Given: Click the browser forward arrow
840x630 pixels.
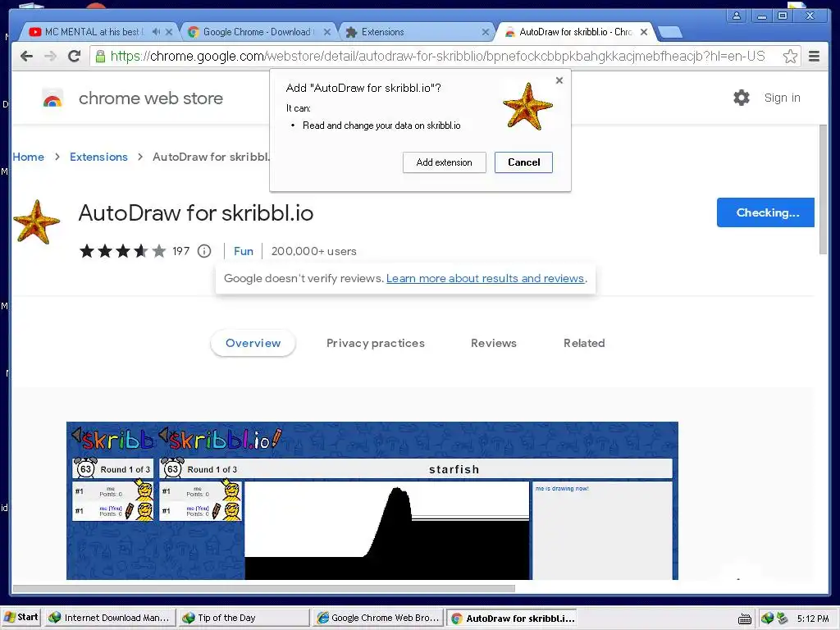Looking at the screenshot, I should [x=50, y=57].
